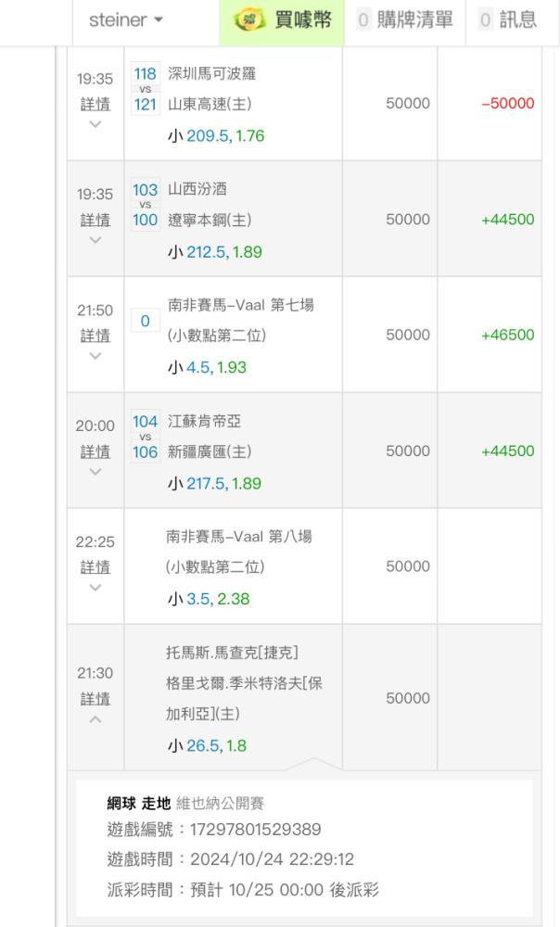Viewport: 560px width, 927px height.
Task: Click 詳情 for 南非賽馬 第八場
Action: [x=95, y=567]
